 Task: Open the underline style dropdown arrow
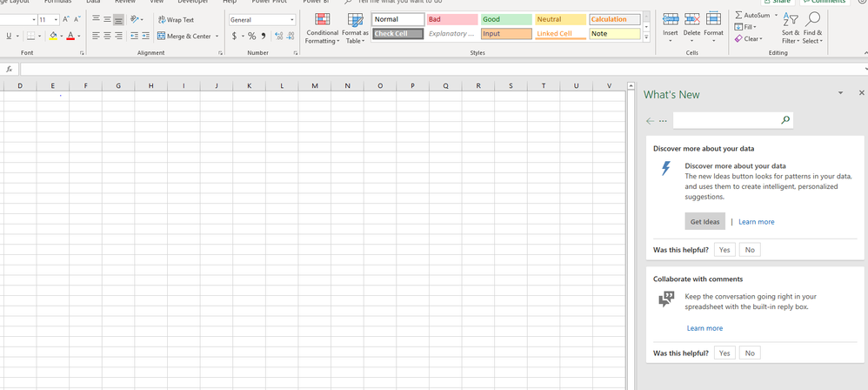pyautogui.click(x=17, y=36)
